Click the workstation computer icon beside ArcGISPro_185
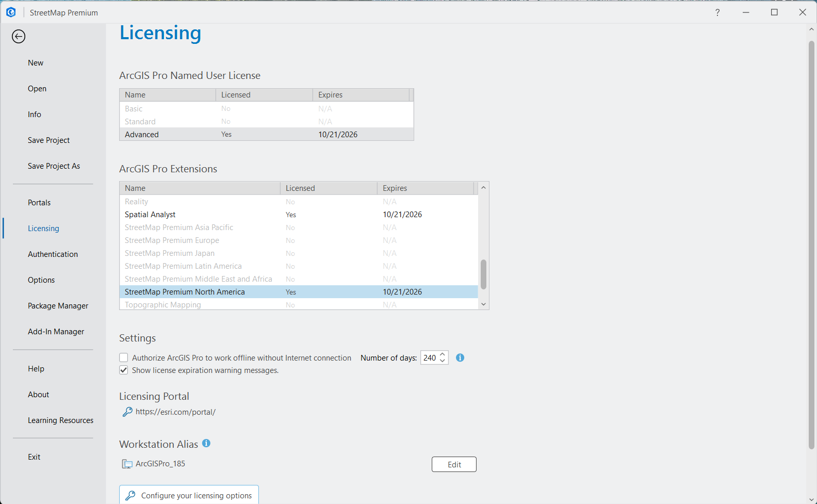This screenshot has width=817, height=504. 127,464
